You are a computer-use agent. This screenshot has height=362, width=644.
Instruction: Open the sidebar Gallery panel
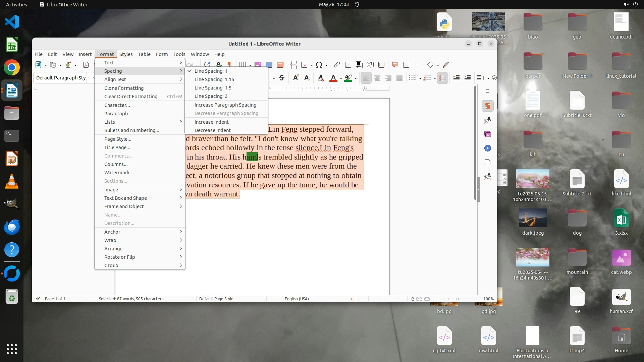[x=488, y=134]
